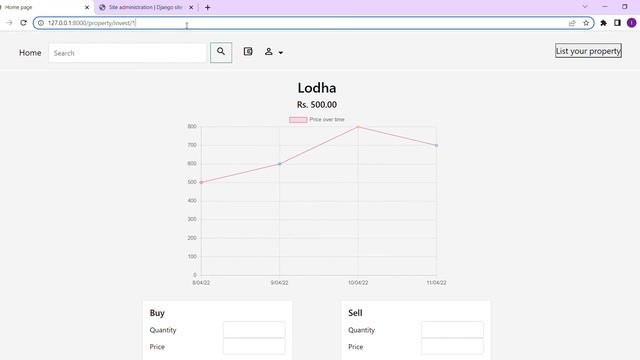The image size is (640, 360).
Task: Click the 11/04/22 data point at 700
Action: [436, 145]
